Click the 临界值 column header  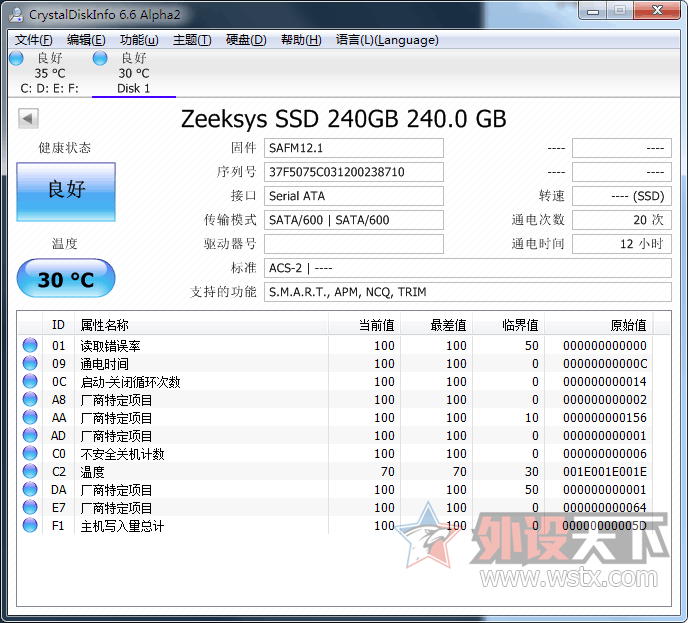pyautogui.click(x=508, y=325)
